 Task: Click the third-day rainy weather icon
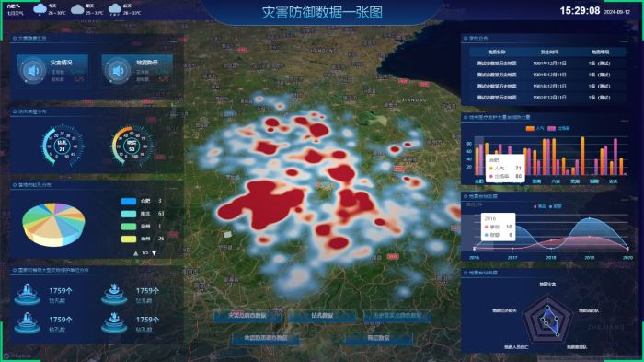tap(115, 9)
